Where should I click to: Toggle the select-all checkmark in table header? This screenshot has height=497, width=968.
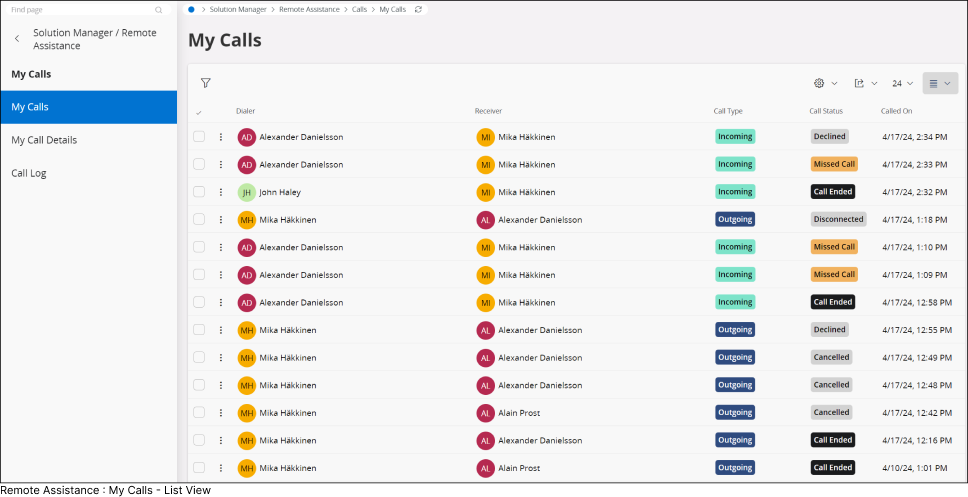[x=199, y=112]
